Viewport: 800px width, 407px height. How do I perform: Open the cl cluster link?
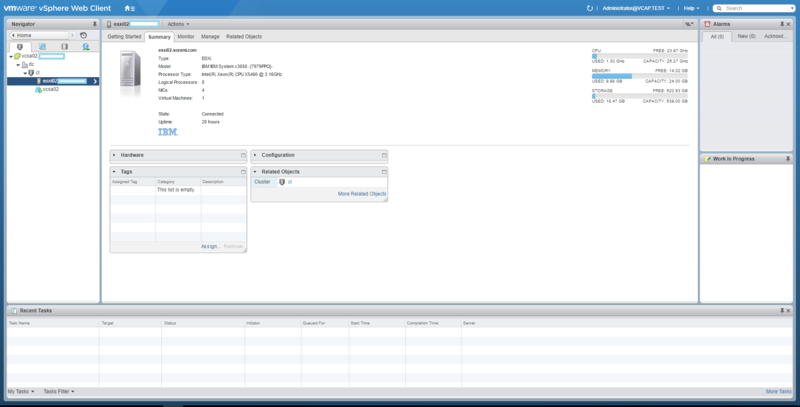290,182
